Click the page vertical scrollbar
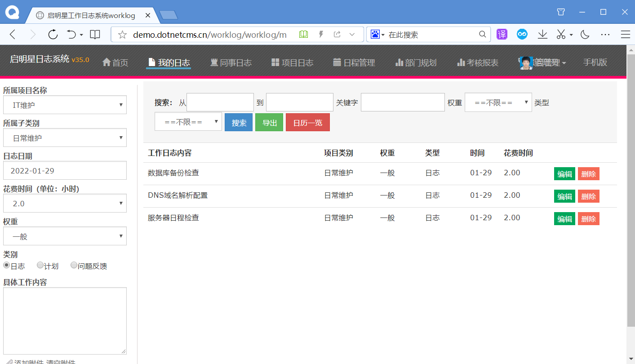Screen dimensions: 635x364 [x=631, y=191]
